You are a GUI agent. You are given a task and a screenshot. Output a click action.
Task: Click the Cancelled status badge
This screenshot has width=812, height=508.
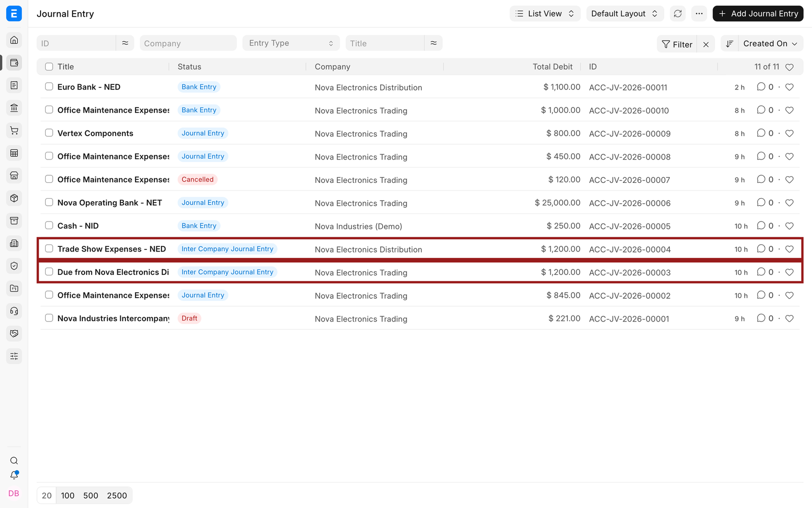pyautogui.click(x=197, y=179)
